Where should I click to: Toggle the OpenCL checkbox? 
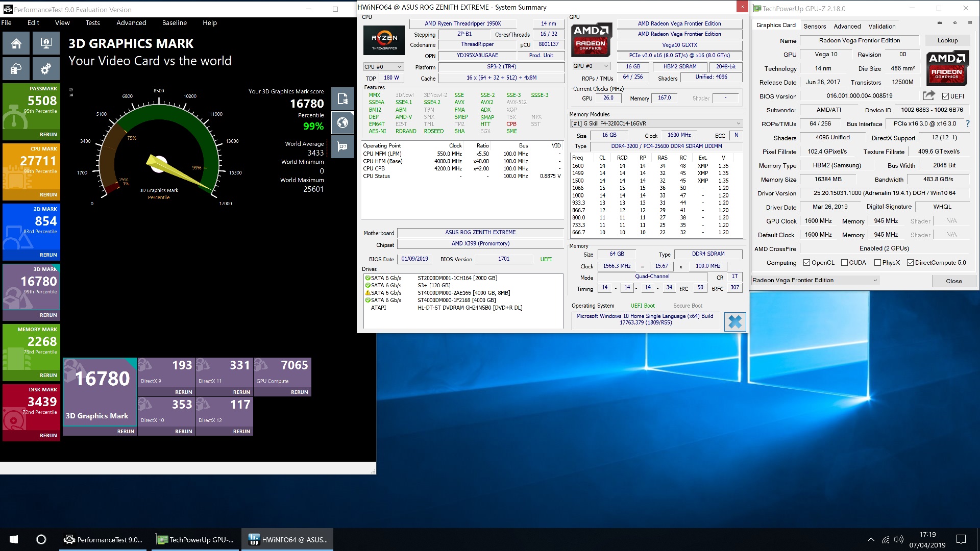click(806, 263)
